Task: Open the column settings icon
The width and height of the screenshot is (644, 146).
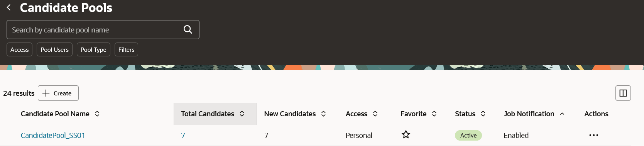Action: point(623,93)
